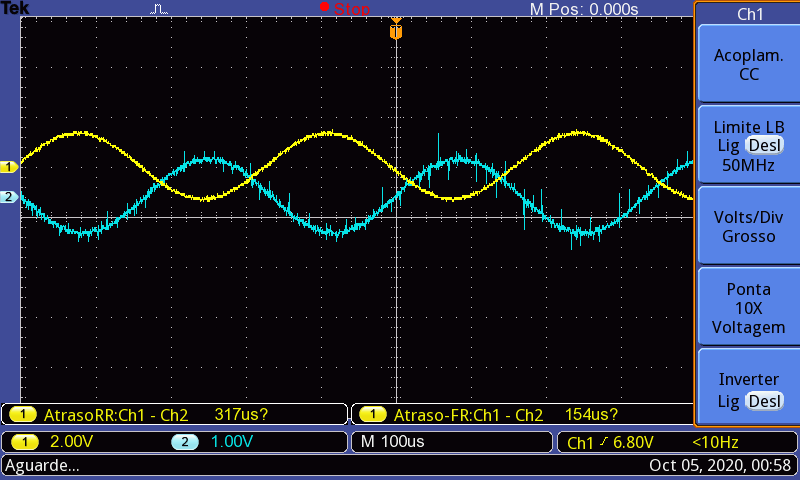Click the 154us? delay value

click(x=591, y=414)
